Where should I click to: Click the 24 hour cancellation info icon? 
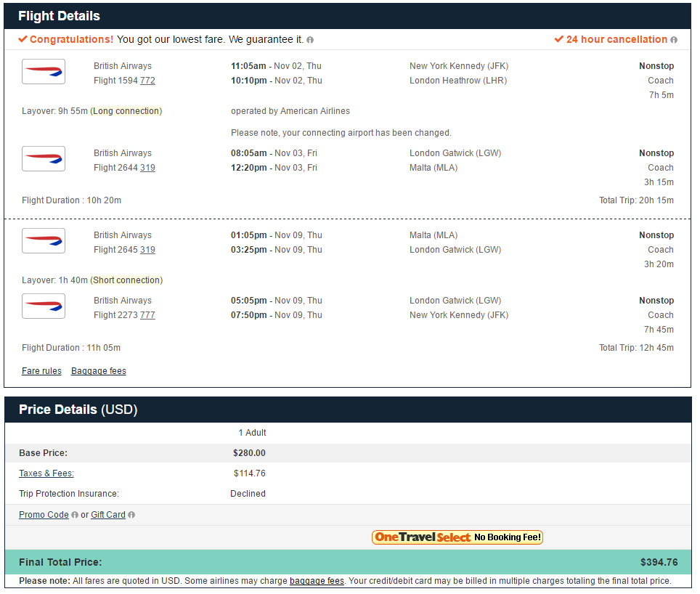pyautogui.click(x=674, y=40)
